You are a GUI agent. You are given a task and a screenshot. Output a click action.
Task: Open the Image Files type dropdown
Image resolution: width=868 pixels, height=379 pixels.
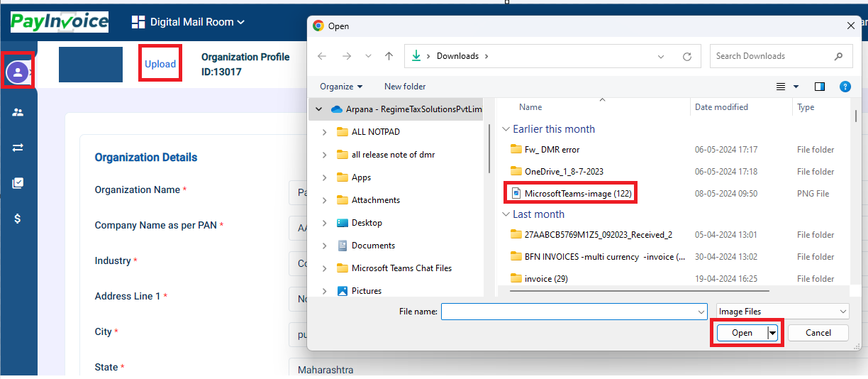782,312
